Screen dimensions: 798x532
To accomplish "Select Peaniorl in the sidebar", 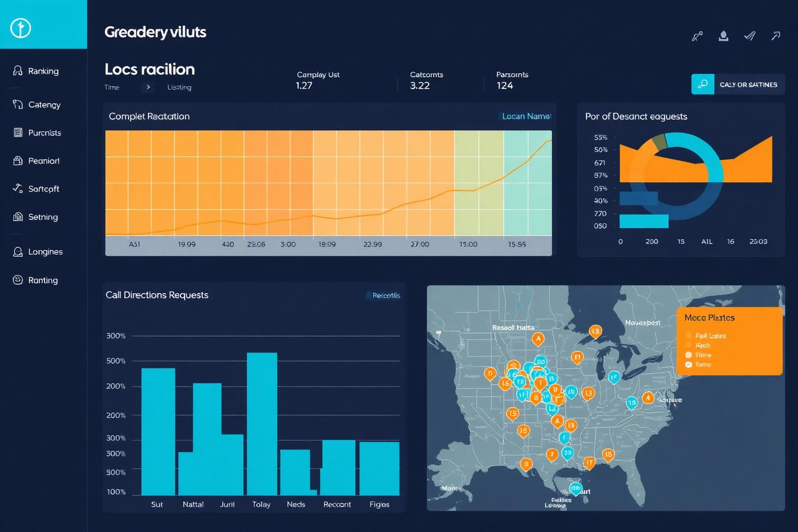I will 36,161.
